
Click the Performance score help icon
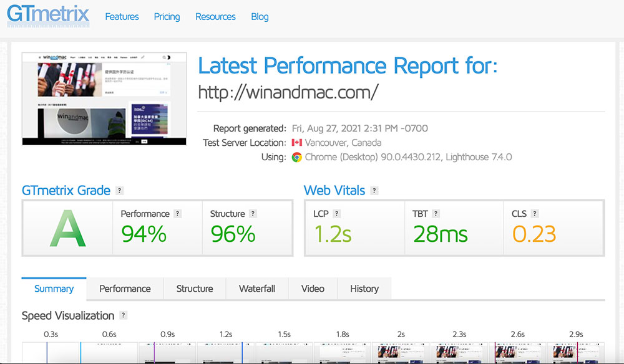178,214
